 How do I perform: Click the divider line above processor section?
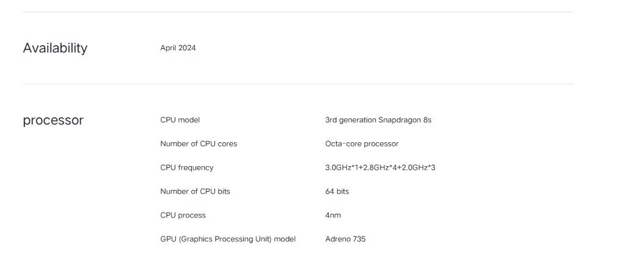(x=298, y=84)
